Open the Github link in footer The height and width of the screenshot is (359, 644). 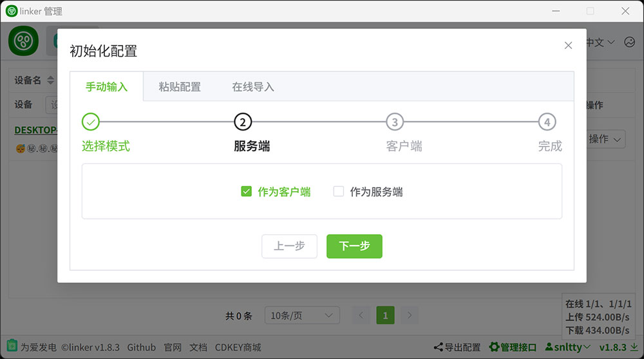141,347
